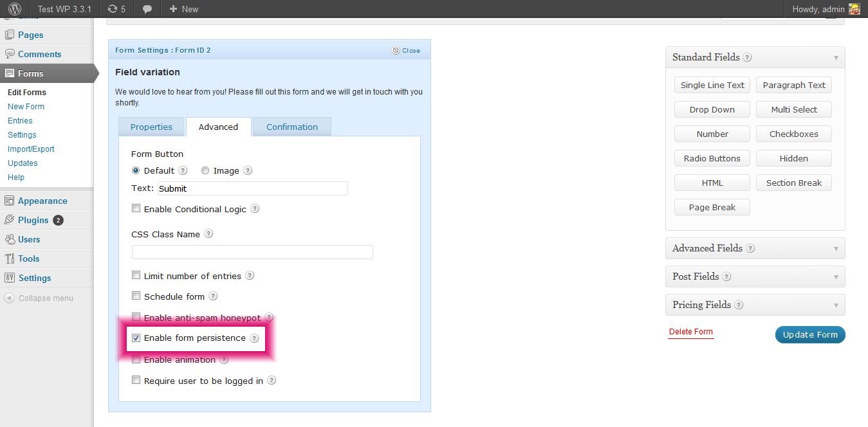The image size is (868, 427).
Task: Open comments bubble in admin bar
Action: tap(147, 9)
